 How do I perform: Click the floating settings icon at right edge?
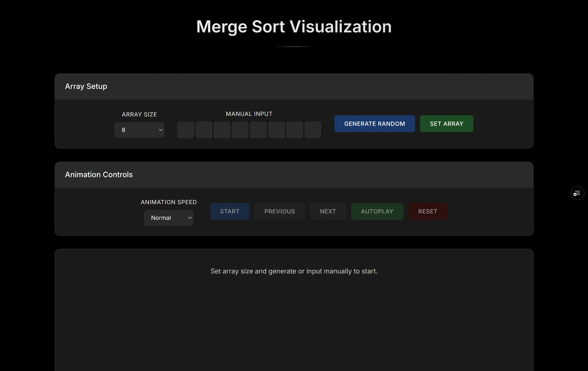coord(577,193)
